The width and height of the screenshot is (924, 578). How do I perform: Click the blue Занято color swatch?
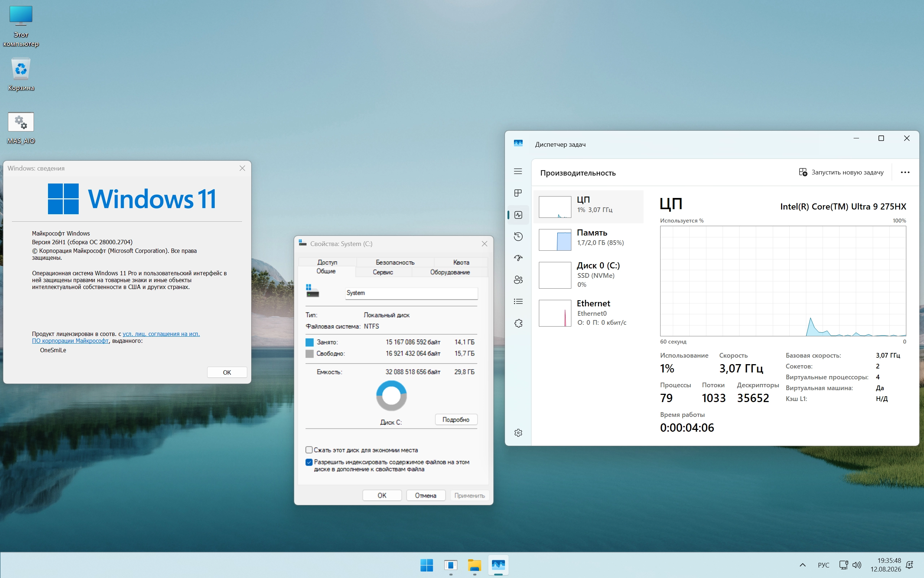pyautogui.click(x=310, y=342)
